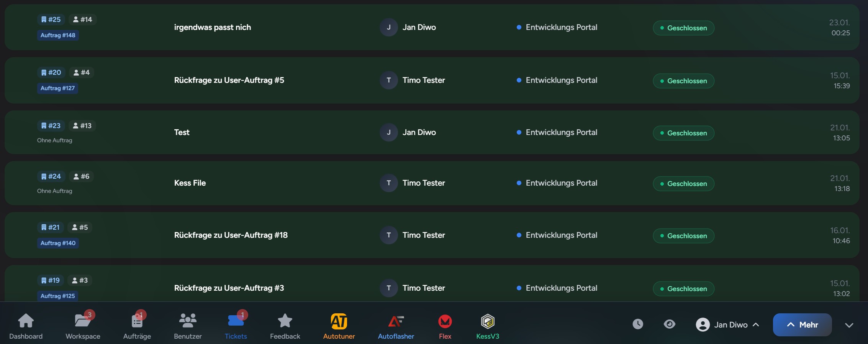Image resolution: width=868 pixels, height=344 pixels.
Task: Open the Auftrag #148 link
Action: click(58, 35)
